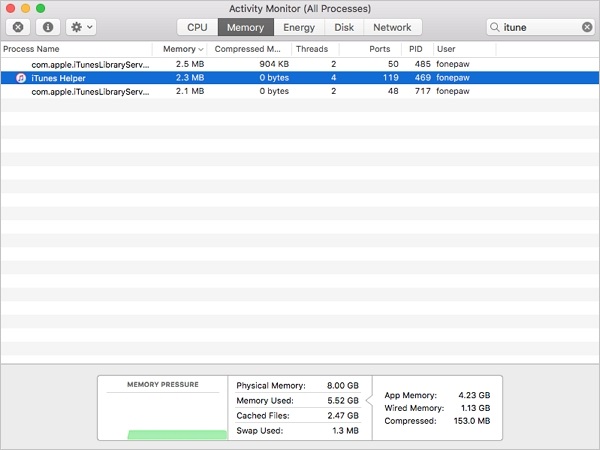Click the Compressed 153.0 MB value
The height and width of the screenshot is (450, 600).
point(472,421)
